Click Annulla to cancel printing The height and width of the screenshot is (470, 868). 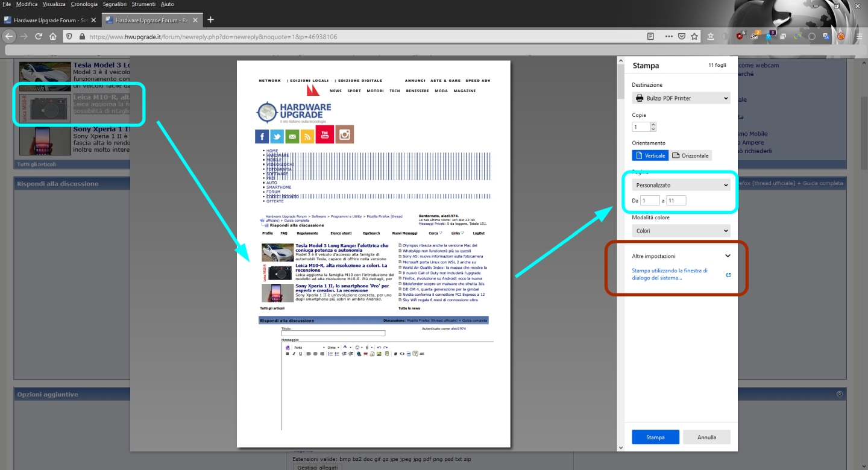point(707,437)
